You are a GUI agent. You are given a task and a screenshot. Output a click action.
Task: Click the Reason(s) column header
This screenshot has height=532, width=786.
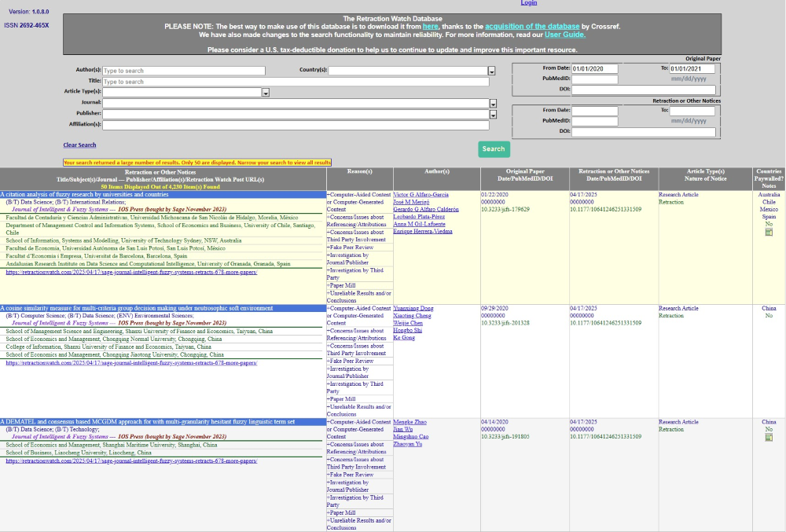[359, 171]
